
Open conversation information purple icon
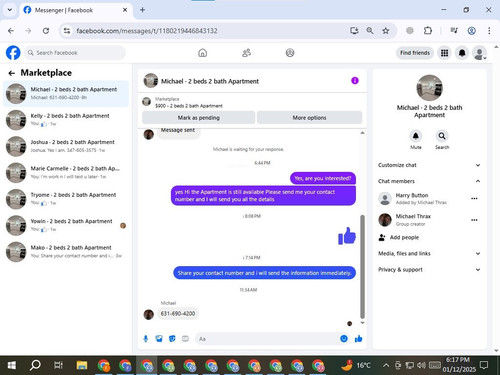(x=355, y=81)
